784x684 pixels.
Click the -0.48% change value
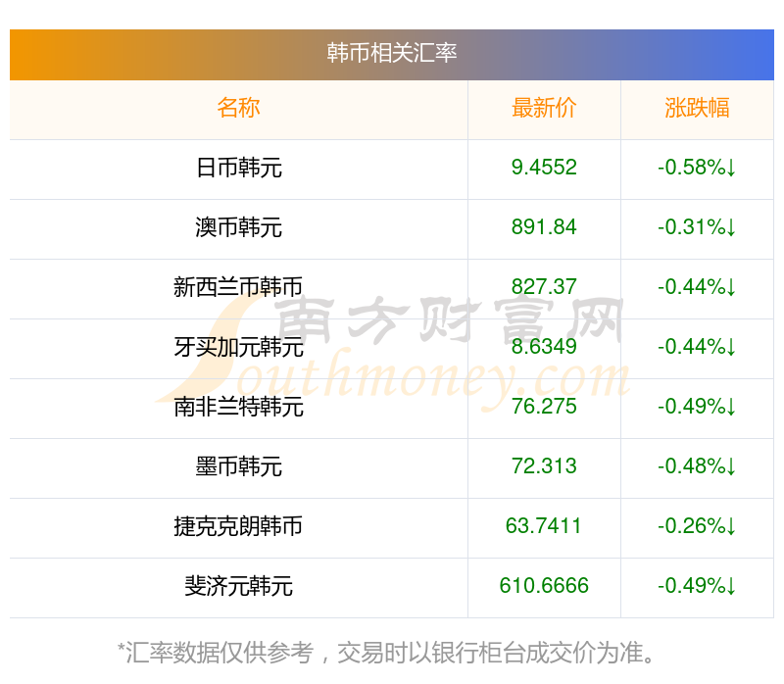(x=692, y=466)
